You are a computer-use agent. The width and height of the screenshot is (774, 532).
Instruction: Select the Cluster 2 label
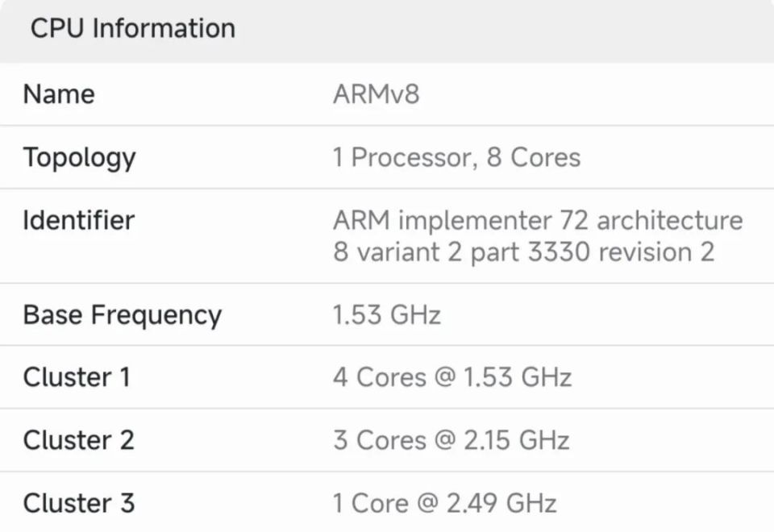(x=78, y=440)
